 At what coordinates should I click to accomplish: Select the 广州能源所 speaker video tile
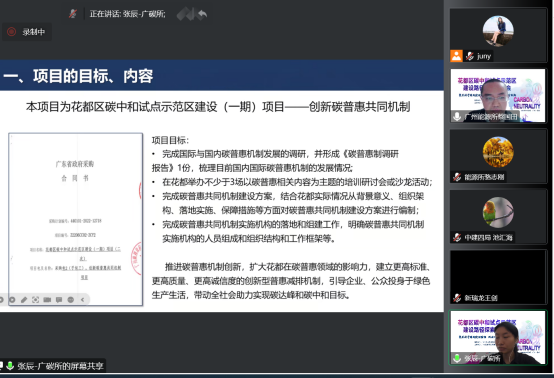point(497,95)
